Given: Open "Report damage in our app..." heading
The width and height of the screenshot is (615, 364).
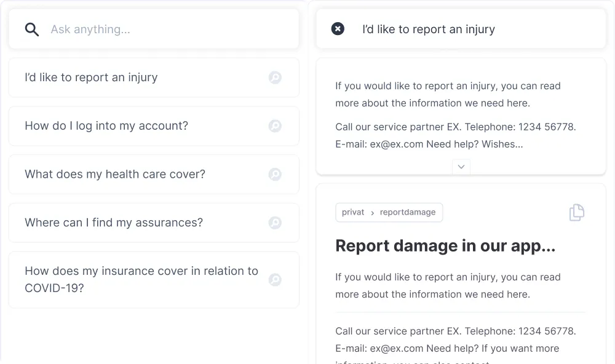Looking at the screenshot, I should [445, 246].
